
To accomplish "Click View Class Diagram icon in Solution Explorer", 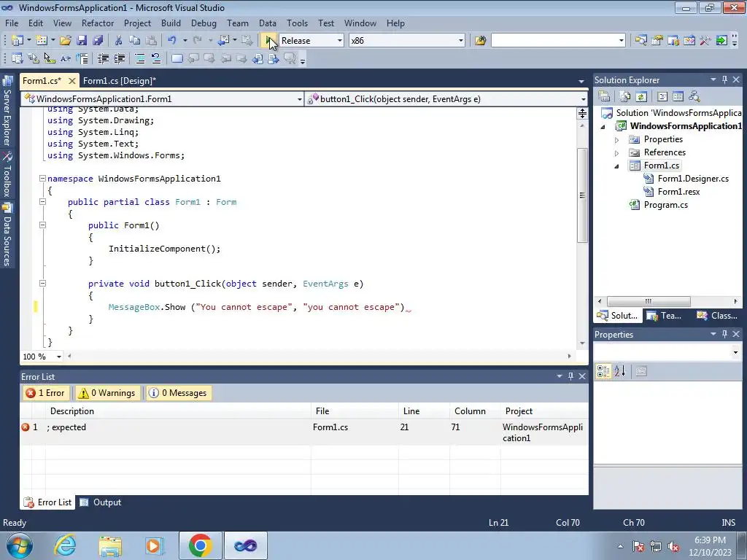I will point(694,97).
